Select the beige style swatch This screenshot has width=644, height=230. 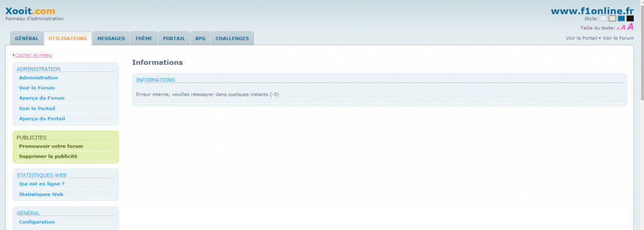click(x=613, y=18)
